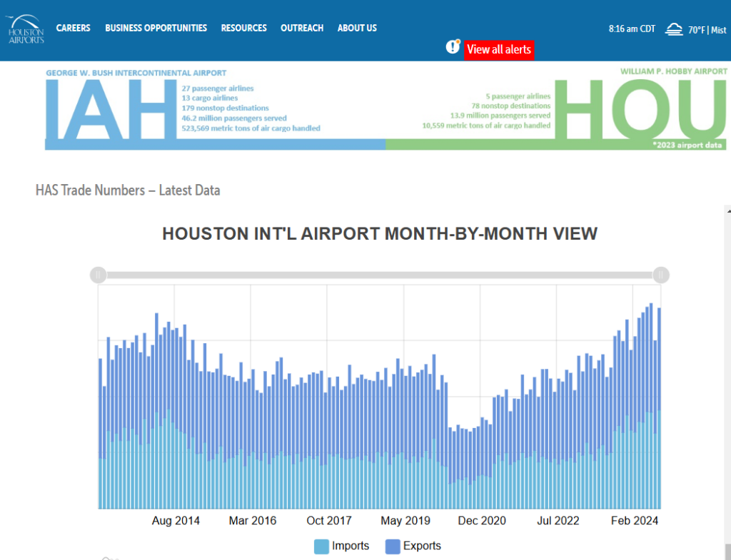Open the Business Opportunities menu
This screenshot has height=560, width=731.
tap(156, 28)
